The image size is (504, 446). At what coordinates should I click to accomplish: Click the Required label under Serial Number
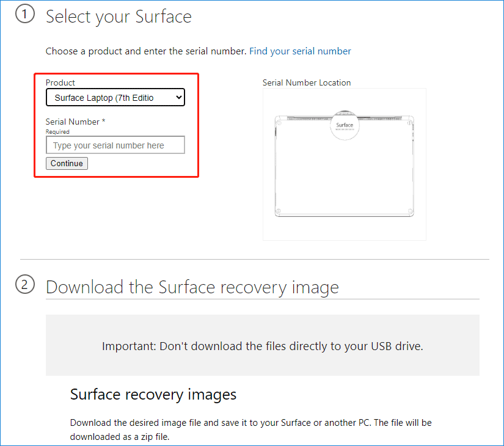[x=57, y=131]
